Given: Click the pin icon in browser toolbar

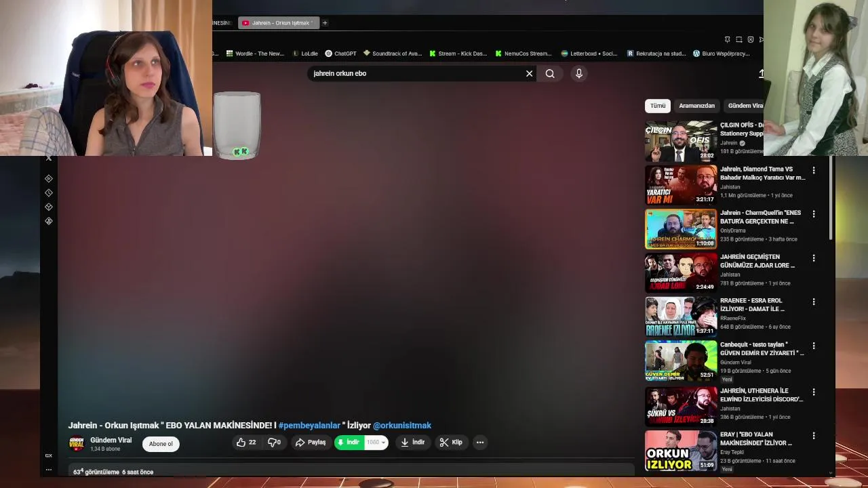Looking at the screenshot, I should coord(728,39).
